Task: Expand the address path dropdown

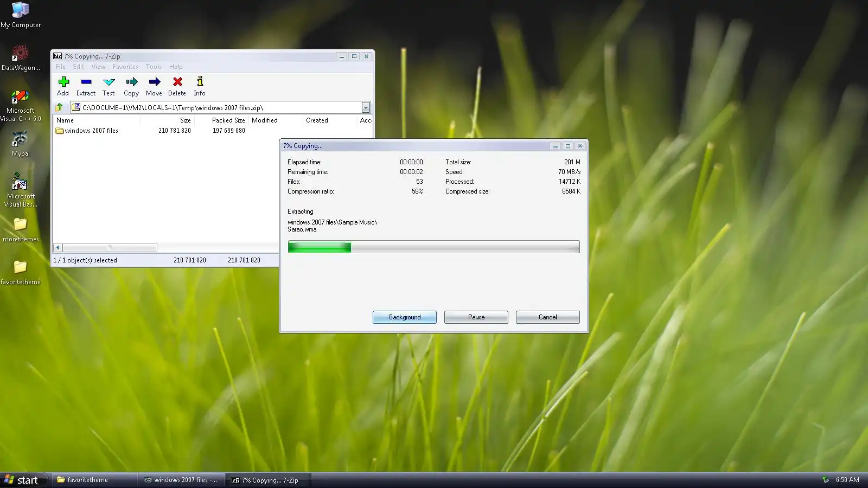Action: tap(366, 107)
